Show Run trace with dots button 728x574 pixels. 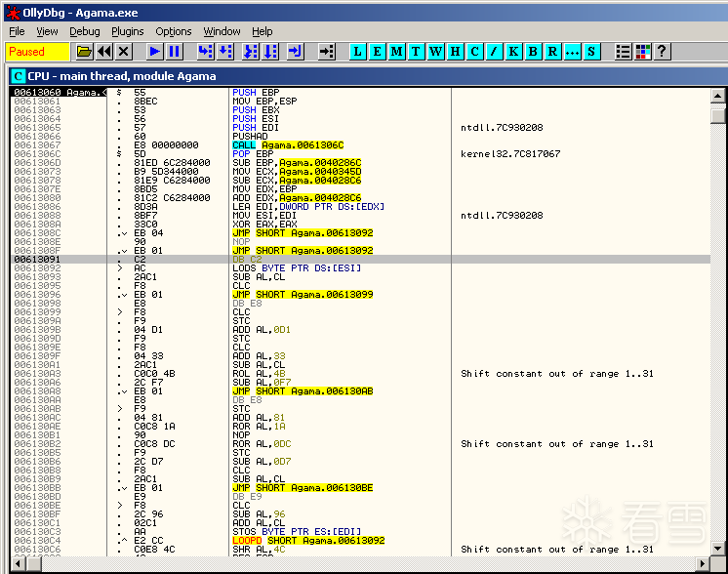pyautogui.click(x=572, y=51)
